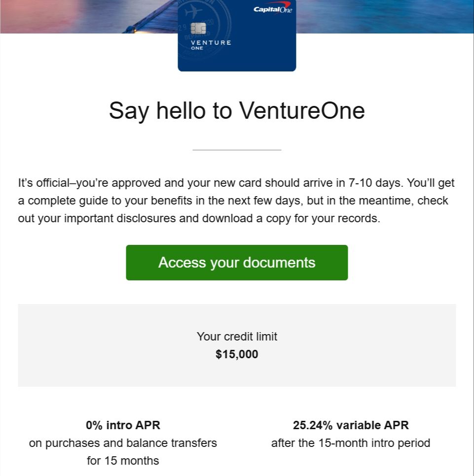Click the Access your documents button
This screenshot has width=474, height=476.
click(x=237, y=263)
